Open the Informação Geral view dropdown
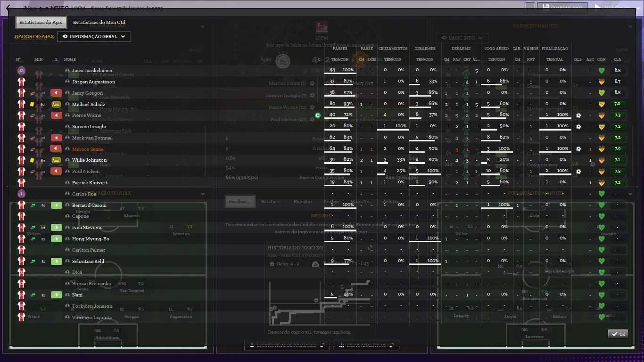Image resolution: width=644 pixels, height=362 pixels. tap(94, 37)
